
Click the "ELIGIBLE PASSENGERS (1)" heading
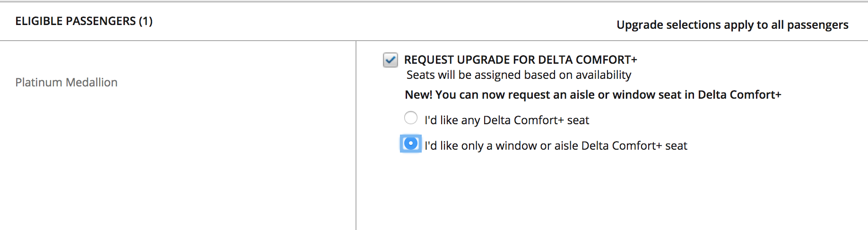tap(84, 21)
